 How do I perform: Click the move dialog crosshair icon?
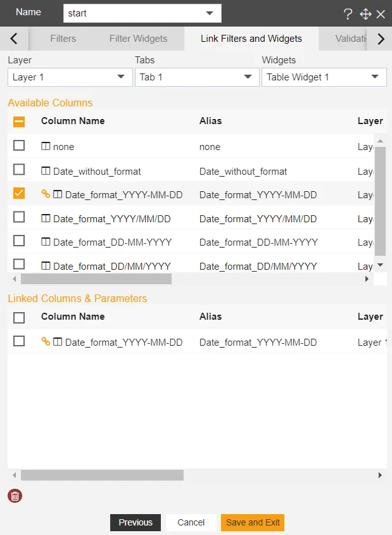365,14
